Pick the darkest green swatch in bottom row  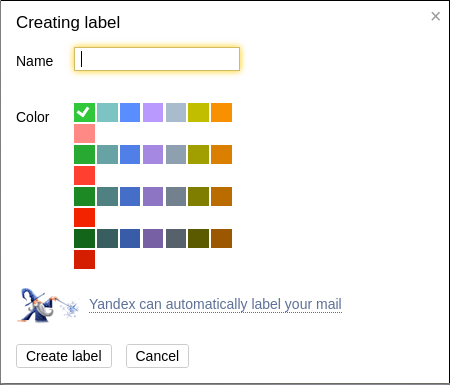click(x=84, y=238)
